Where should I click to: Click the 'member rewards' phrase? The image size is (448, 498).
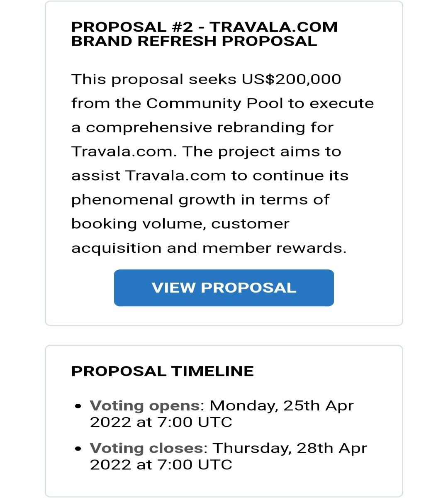tap(274, 248)
